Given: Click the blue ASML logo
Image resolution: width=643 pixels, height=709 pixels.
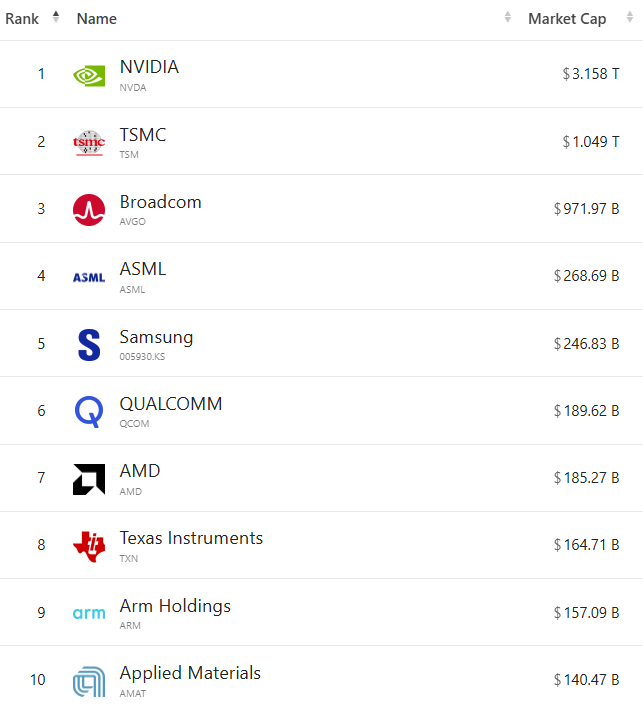Looking at the screenshot, I should [89, 277].
